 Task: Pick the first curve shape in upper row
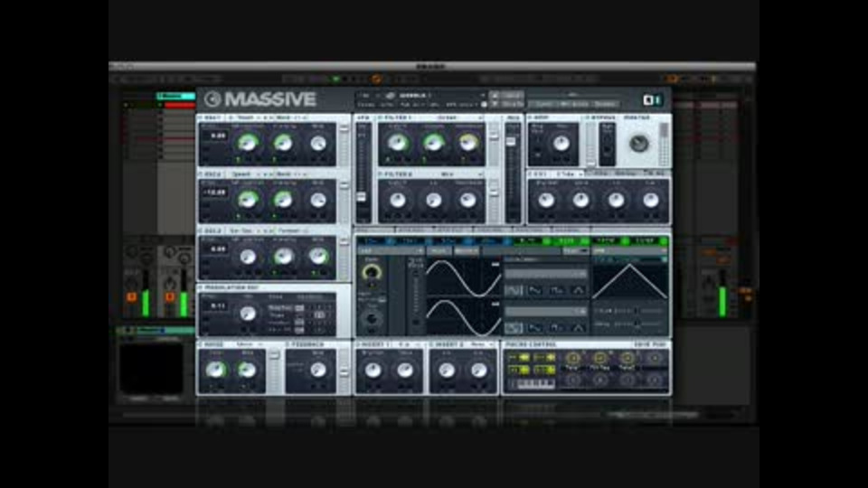point(514,290)
